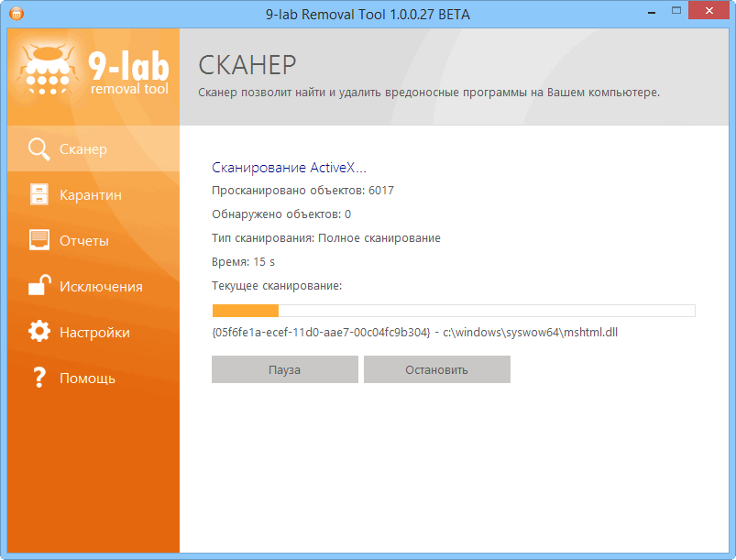This screenshot has width=736, height=560.
Task: Open the Сканер section
Action: pyautogui.click(x=93, y=148)
